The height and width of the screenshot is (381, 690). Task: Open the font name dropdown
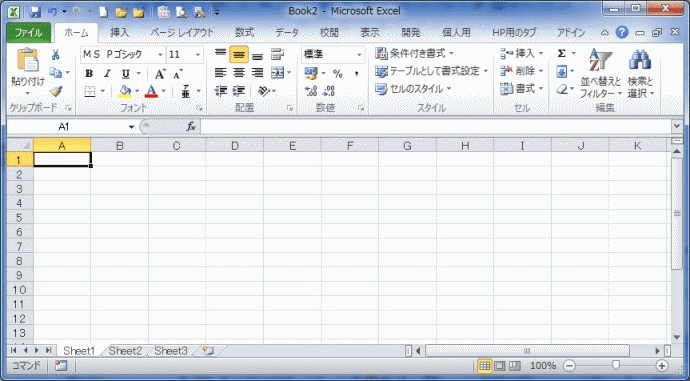point(160,55)
